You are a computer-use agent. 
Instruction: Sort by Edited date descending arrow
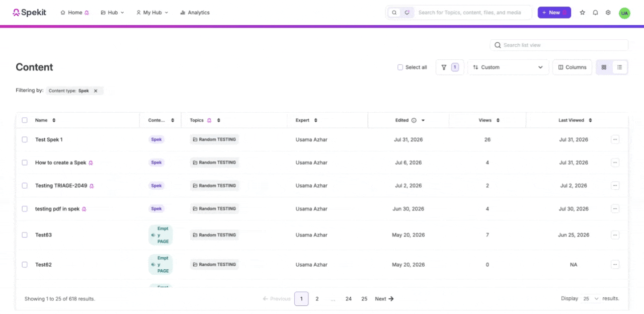(423, 120)
